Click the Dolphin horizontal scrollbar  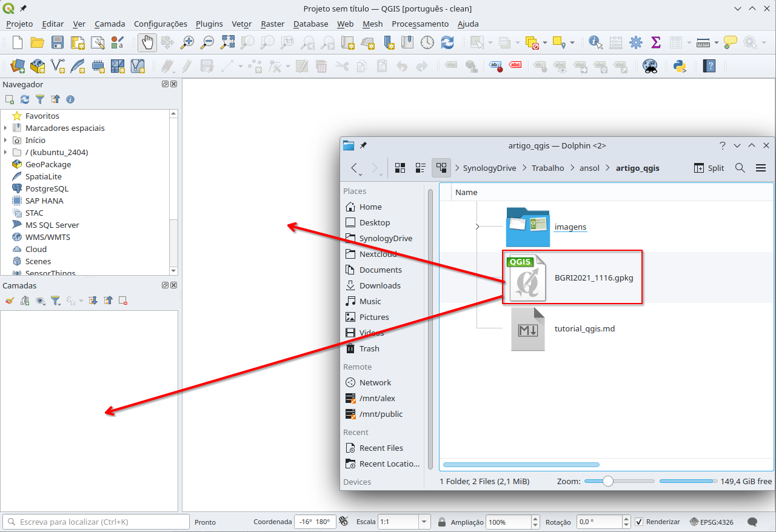(x=521, y=465)
